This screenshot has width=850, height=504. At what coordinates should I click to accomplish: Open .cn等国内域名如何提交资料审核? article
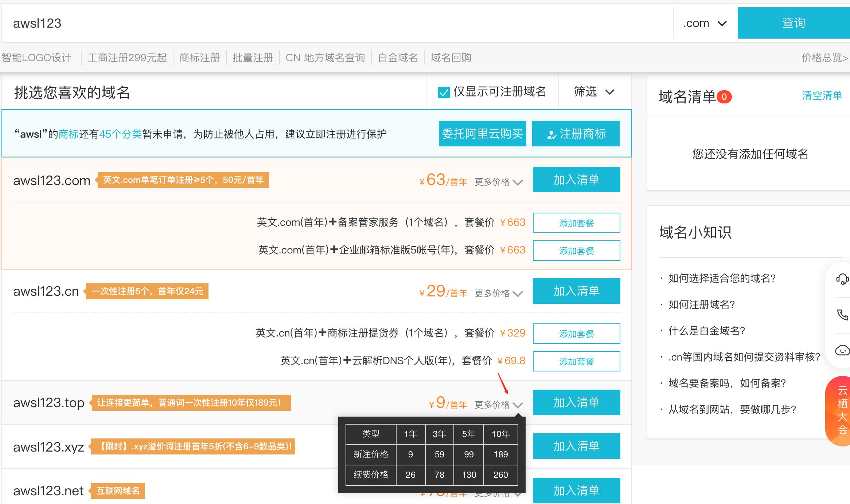point(744,357)
